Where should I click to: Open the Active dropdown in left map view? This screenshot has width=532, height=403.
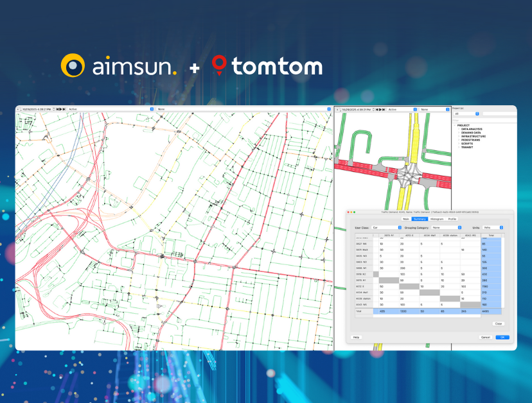tap(111, 109)
